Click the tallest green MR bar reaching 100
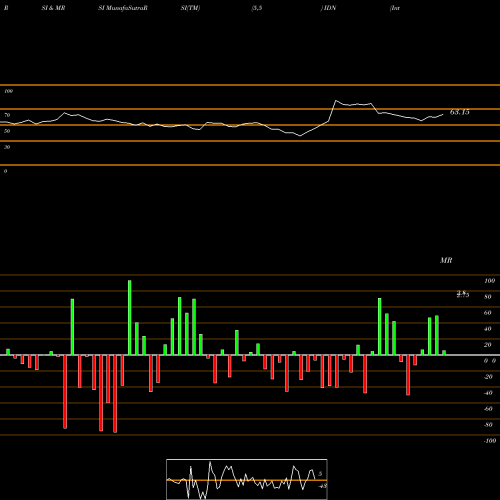 130,318
